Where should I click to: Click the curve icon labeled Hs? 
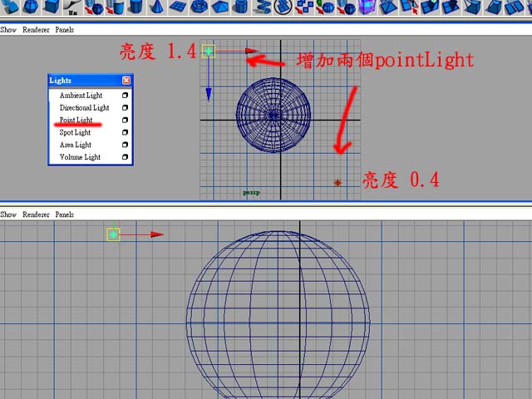[72, 7]
